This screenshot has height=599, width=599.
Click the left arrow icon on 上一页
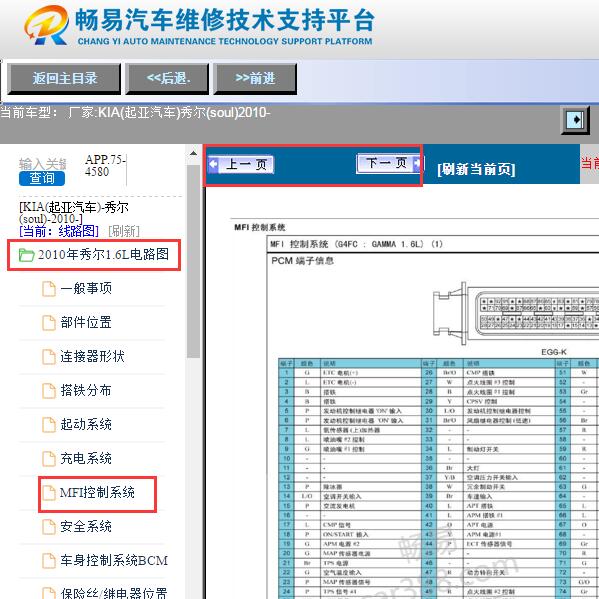click(213, 165)
